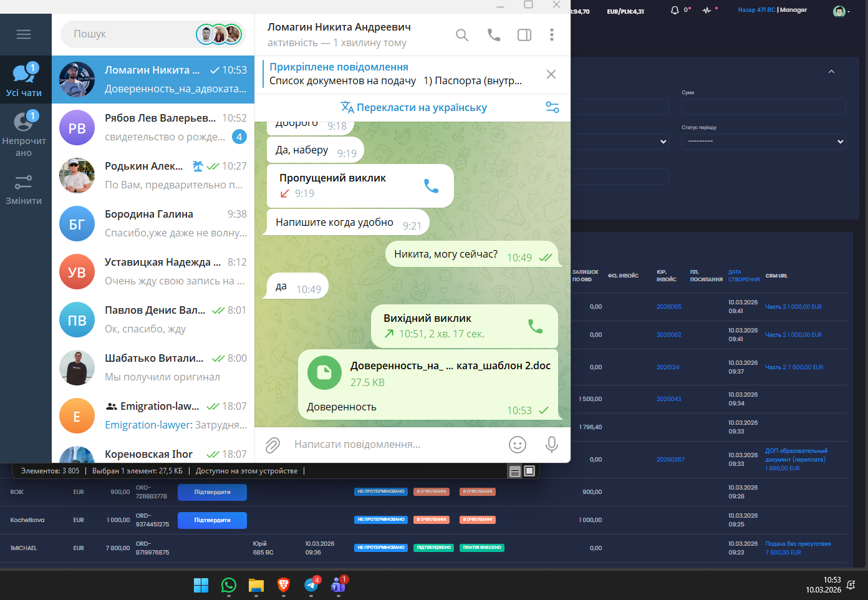Open chat with Уставицкая Надежда
The image size is (868, 600).
coord(153,271)
